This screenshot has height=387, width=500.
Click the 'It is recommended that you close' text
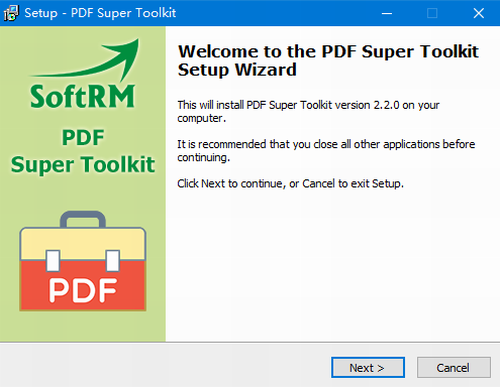[x=326, y=150]
